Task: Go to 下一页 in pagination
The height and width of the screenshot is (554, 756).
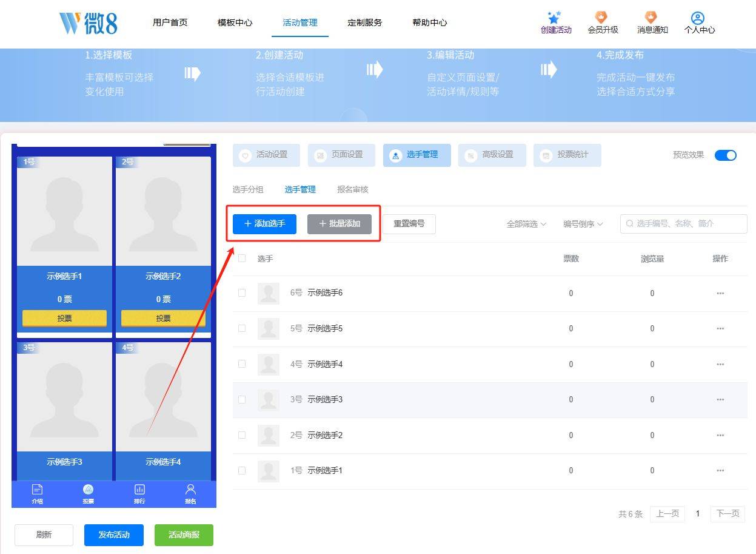Action: tap(728, 514)
